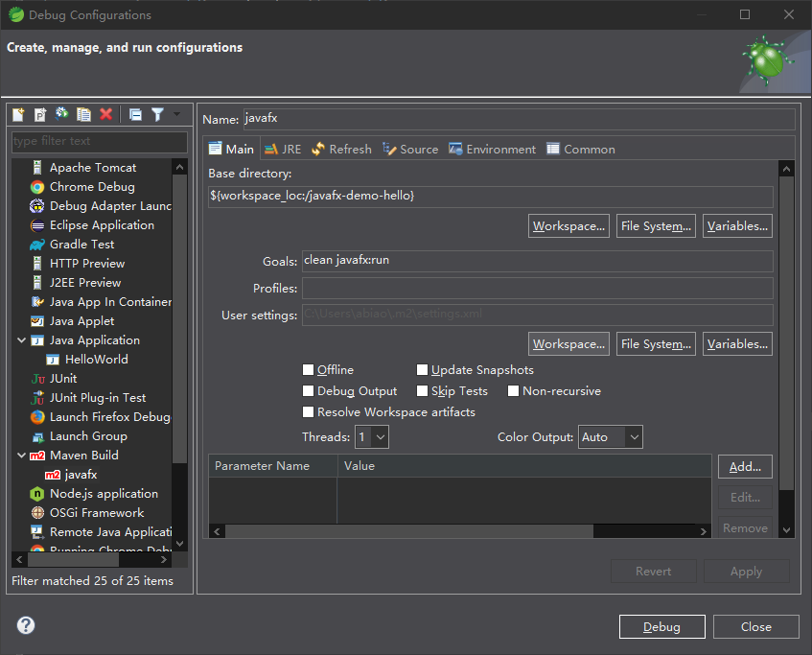Image resolution: width=812 pixels, height=655 pixels.
Task: Select JUnit entry
Action: (63, 378)
